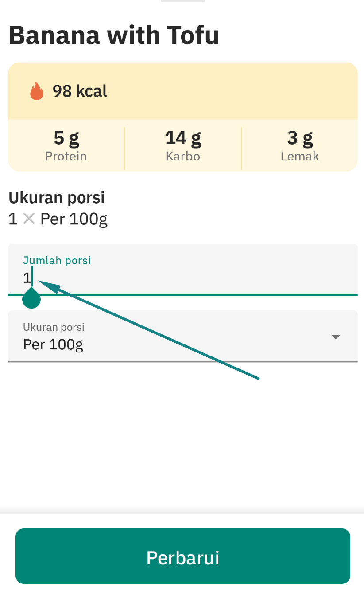Click the 1 × Per 100g summary text
Viewport: 364px width, 595px height.
(58, 219)
